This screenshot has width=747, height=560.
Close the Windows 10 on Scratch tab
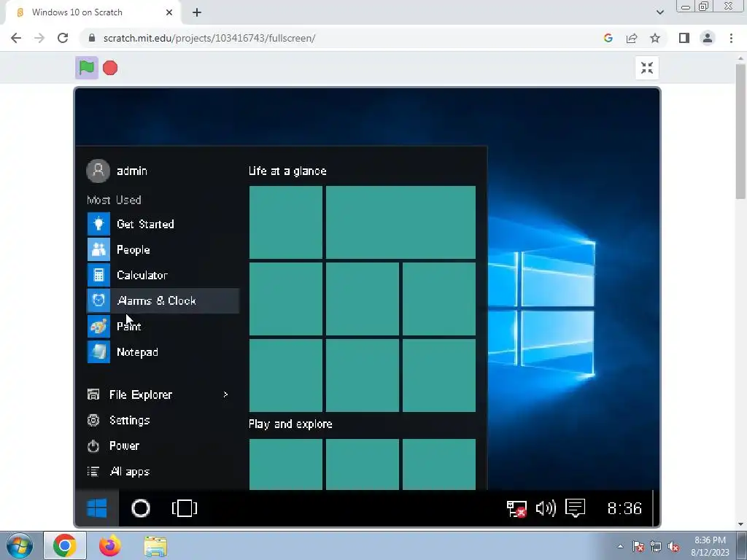(169, 12)
